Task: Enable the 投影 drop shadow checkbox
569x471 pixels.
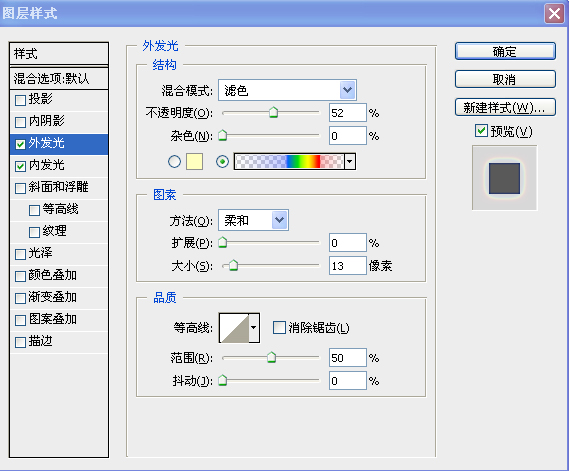Action: [20, 100]
